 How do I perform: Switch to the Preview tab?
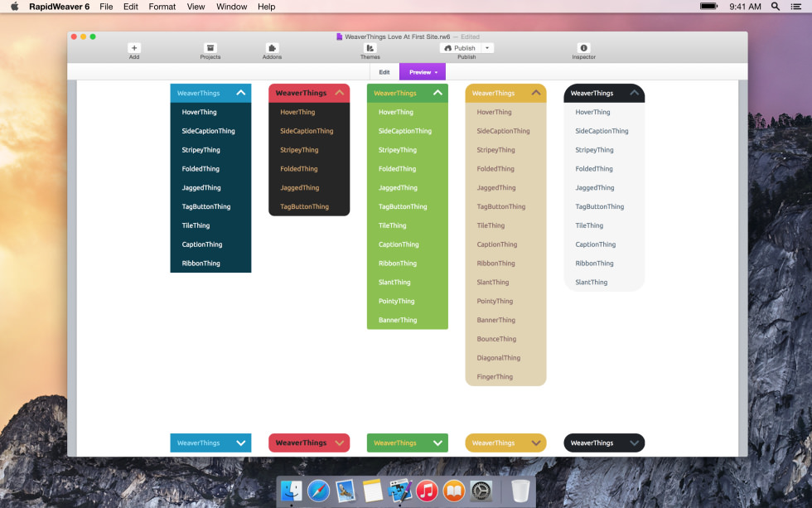pyautogui.click(x=423, y=72)
